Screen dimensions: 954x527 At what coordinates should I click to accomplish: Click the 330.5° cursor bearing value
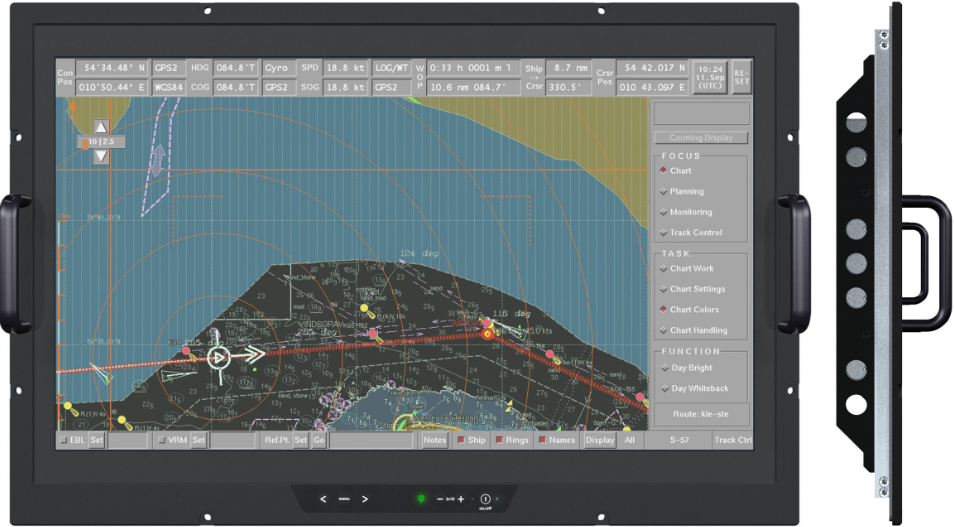click(x=569, y=87)
